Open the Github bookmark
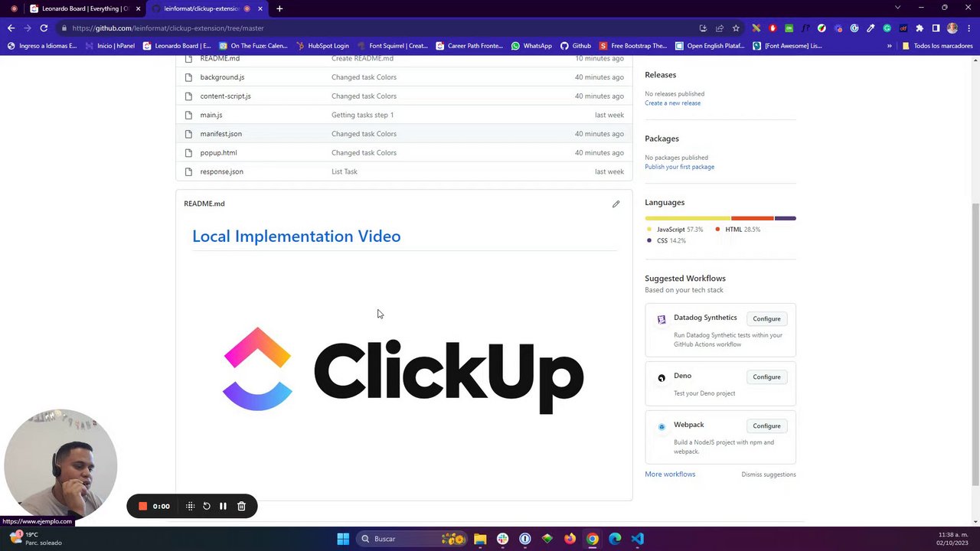The width and height of the screenshot is (980, 551). pos(576,46)
